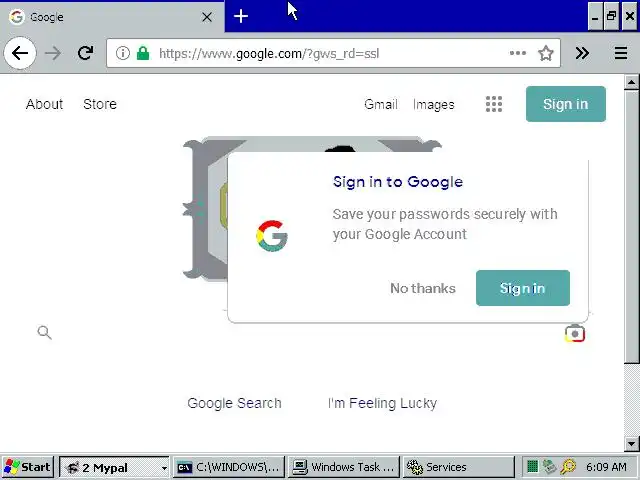Open the About link
Viewport: 640px width, 480px height.
coord(44,104)
